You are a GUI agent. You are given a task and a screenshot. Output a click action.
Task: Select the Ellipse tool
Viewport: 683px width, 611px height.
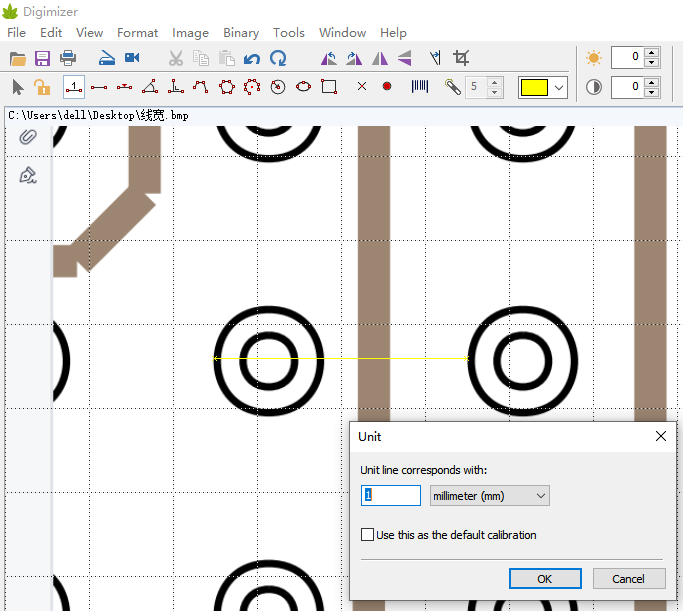pyautogui.click(x=303, y=87)
